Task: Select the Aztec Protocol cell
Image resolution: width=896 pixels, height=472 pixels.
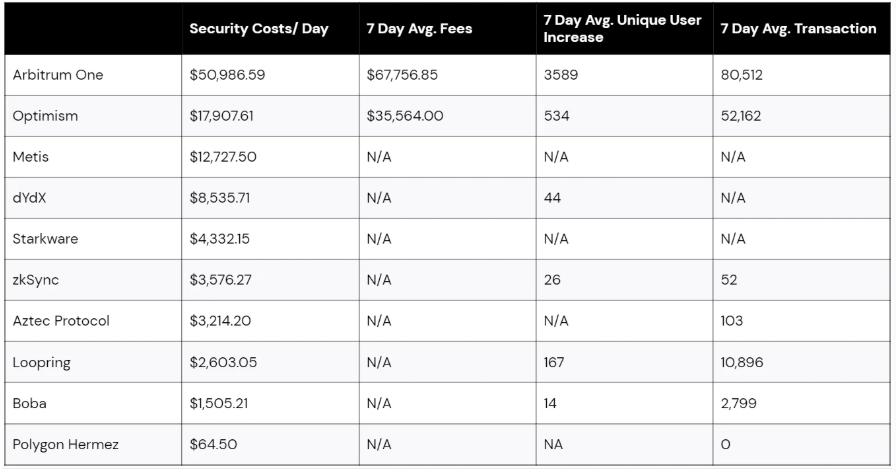Action: [61, 321]
